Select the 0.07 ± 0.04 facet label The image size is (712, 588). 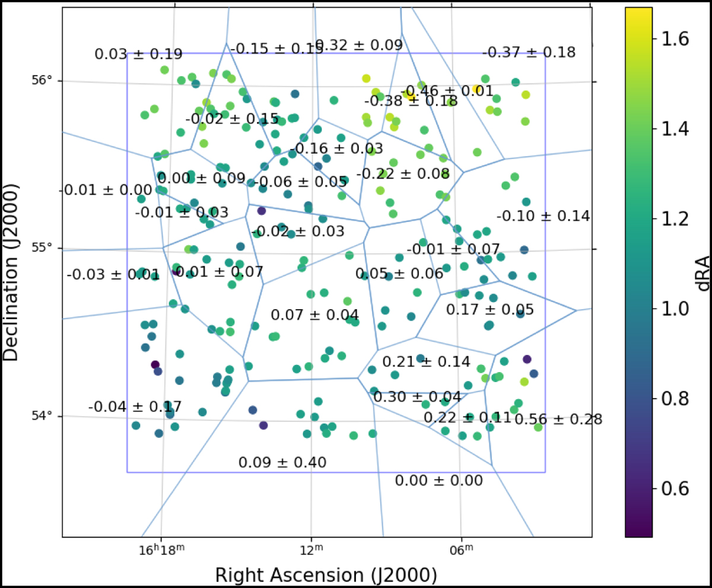(314, 314)
